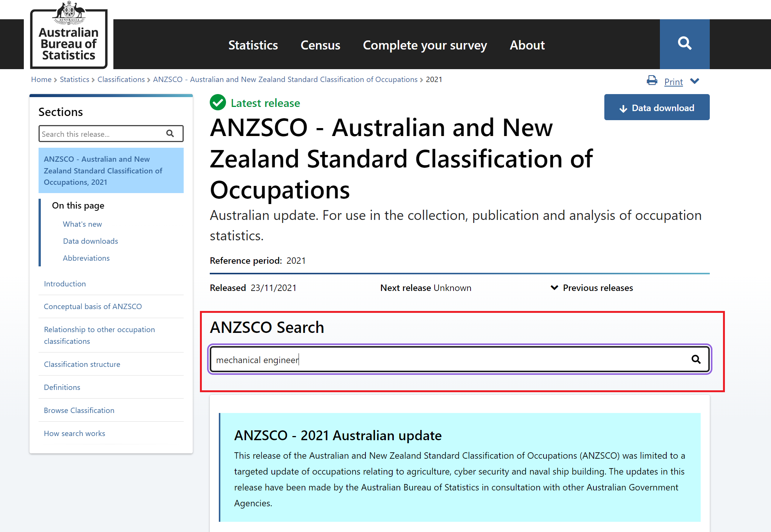Click 'ANZSCO - 2021 Australian update' heading
This screenshot has height=532, width=771.
coord(338,436)
